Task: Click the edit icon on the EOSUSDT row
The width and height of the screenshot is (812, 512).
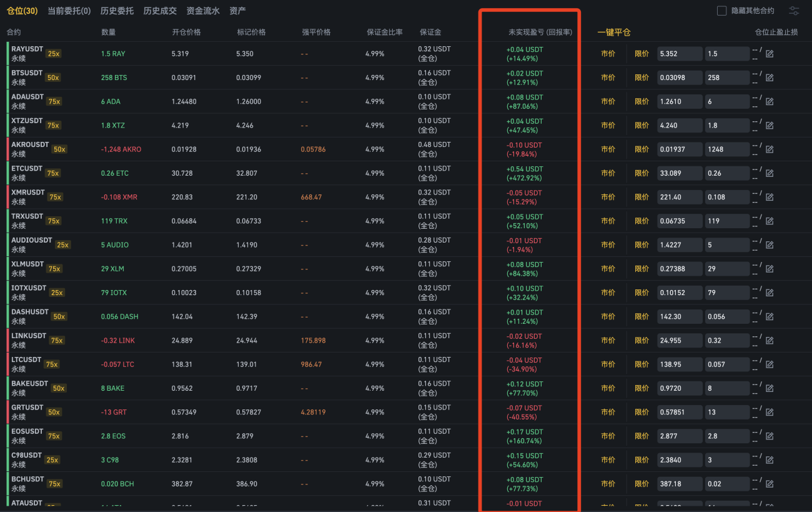Action: click(x=770, y=436)
